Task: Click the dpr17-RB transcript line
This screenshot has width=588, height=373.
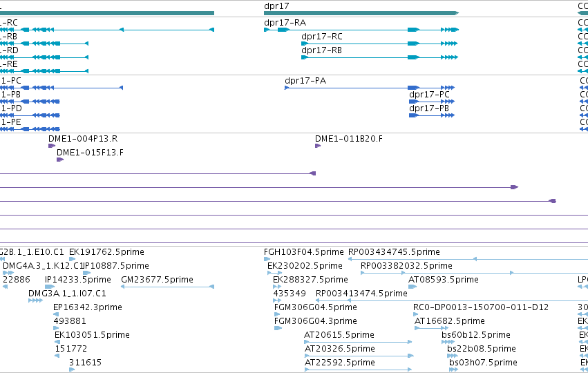Action: (x=379, y=57)
